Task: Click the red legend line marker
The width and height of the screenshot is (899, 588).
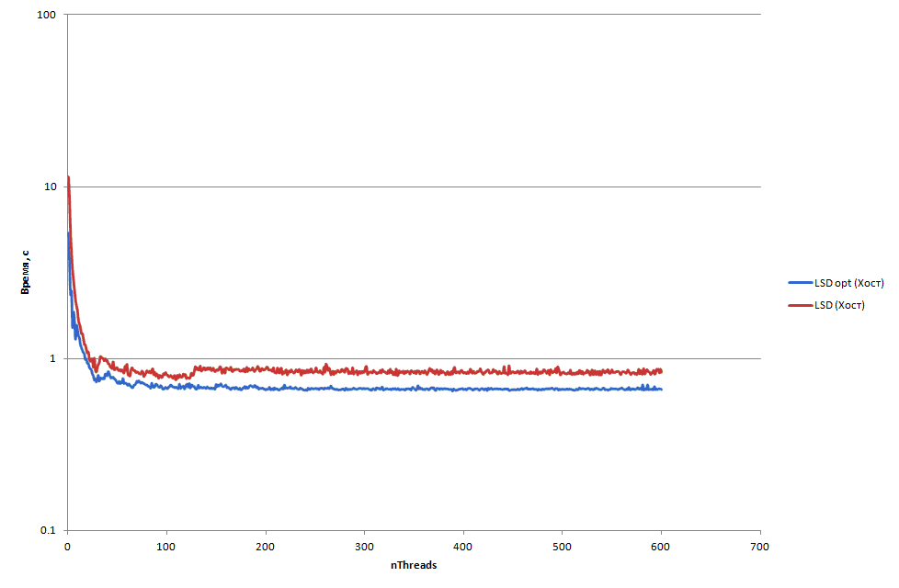Action: (801, 305)
